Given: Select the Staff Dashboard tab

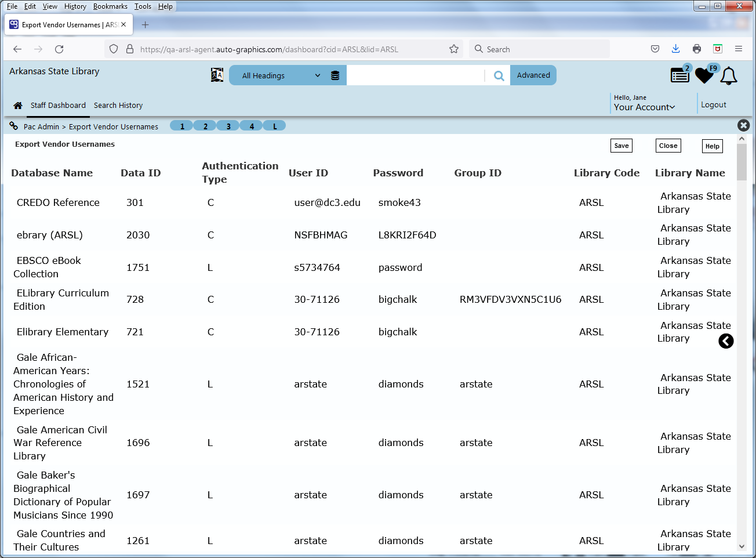Looking at the screenshot, I should [x=58, y=105].
